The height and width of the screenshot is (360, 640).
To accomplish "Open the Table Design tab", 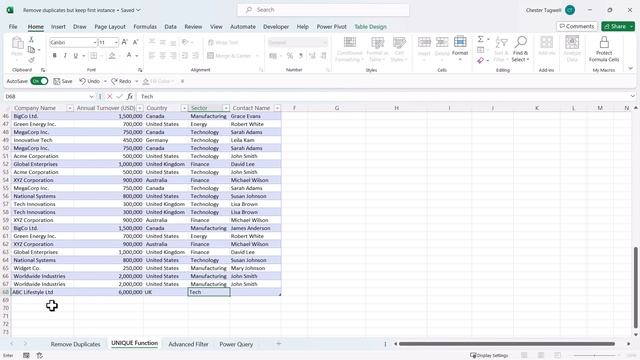I will coord(370,27).
